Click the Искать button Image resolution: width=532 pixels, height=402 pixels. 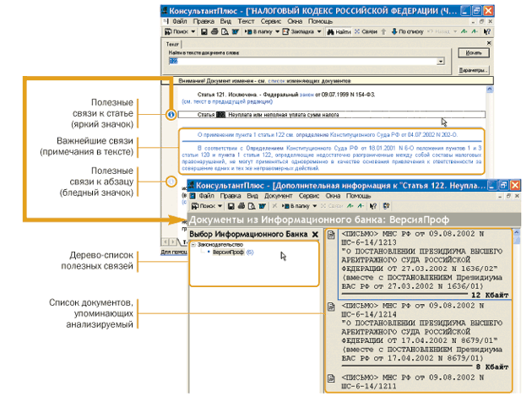(474, 52)
